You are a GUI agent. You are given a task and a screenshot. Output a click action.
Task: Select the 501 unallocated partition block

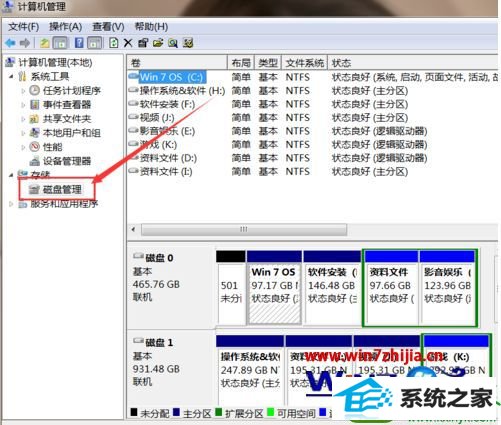pos(231,288)
